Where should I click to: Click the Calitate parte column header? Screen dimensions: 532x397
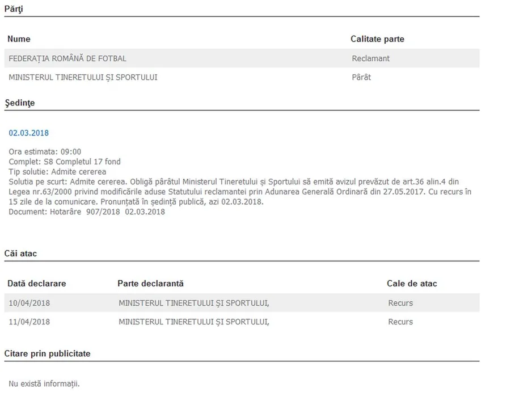[377, 39]
